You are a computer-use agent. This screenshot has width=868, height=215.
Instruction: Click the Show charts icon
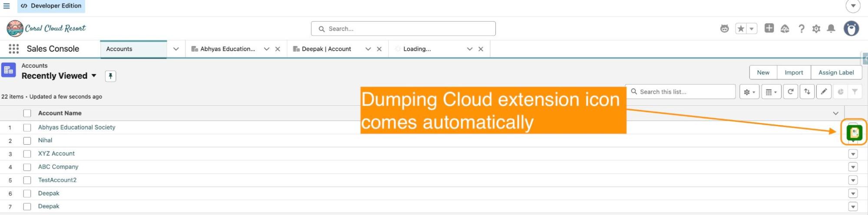pos(840,92)
